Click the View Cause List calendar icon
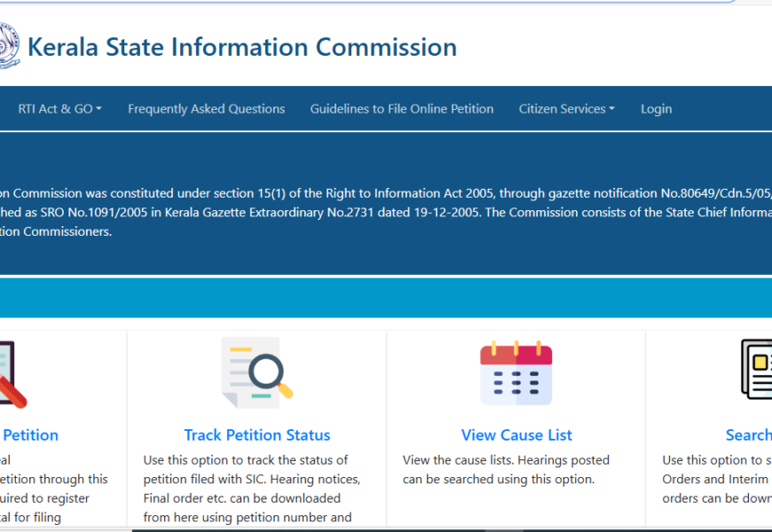The image size is (772, 532). tap(516, 372)
